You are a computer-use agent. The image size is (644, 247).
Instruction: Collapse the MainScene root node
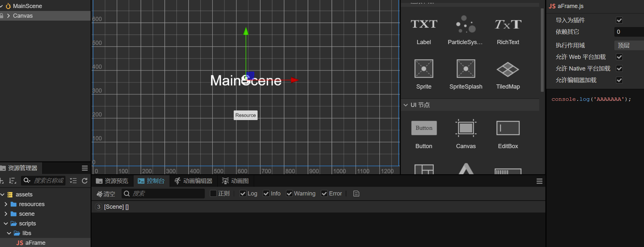point(2,6)
